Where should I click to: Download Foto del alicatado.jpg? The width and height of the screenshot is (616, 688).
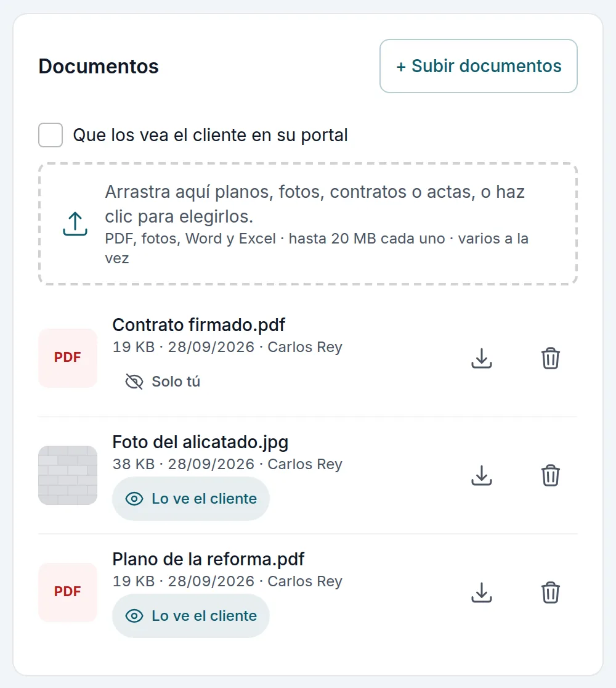[481, 475]
